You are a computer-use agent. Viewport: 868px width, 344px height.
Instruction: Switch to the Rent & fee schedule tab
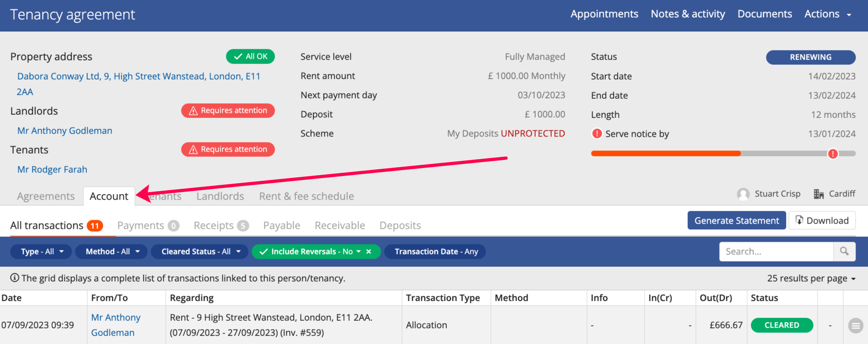[306, 196]
